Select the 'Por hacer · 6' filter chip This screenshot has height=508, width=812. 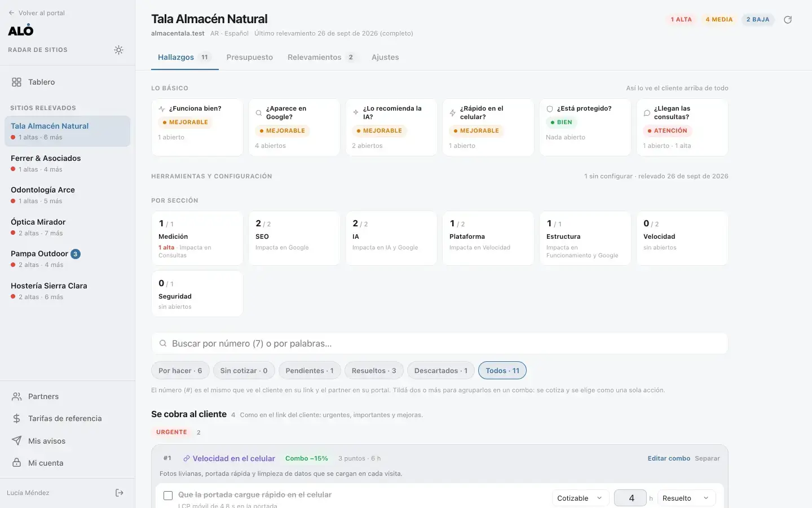[x=180, y=370]
